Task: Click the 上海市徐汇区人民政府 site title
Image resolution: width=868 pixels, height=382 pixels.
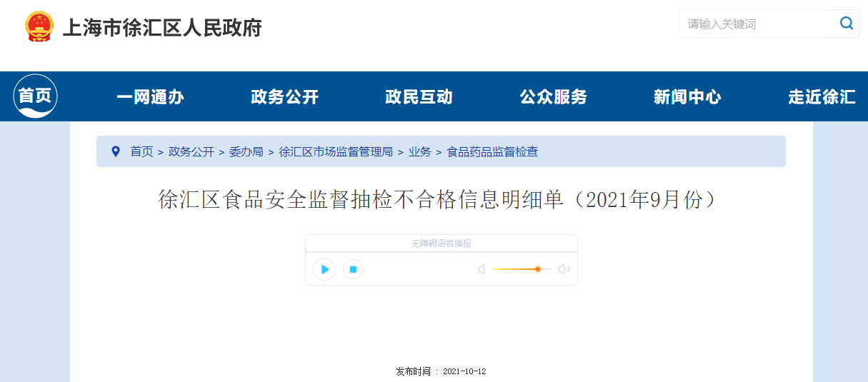Action: pyautogui.click(x=162, y=28)
